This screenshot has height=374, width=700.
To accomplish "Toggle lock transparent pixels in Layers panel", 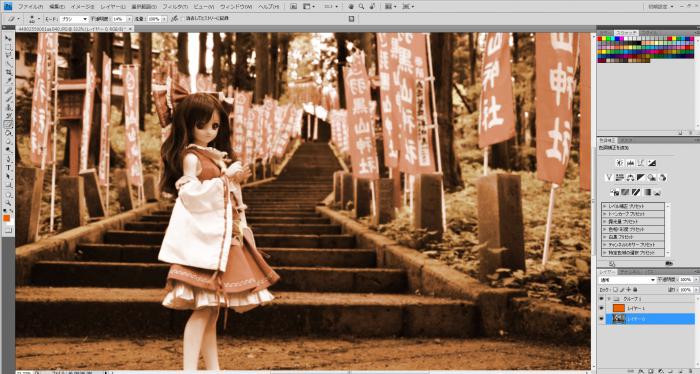I will 616,290.
